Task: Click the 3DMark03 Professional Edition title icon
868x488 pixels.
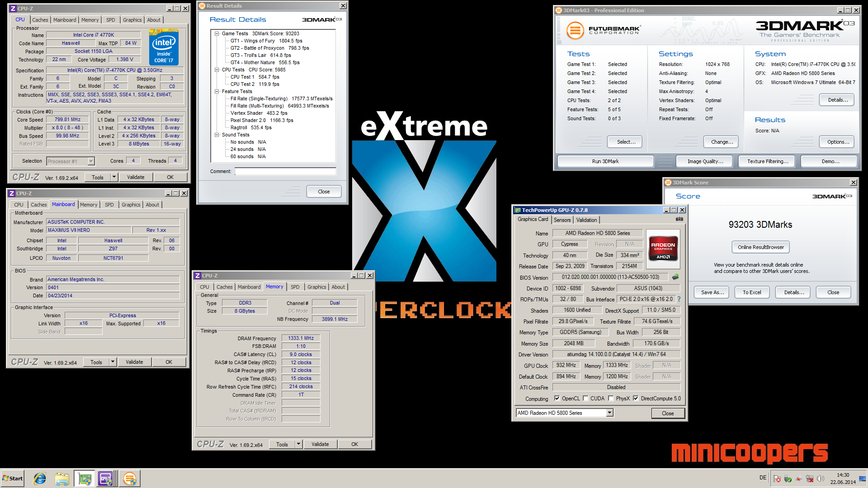Action: pyautogui.click(x=559, y=10)
